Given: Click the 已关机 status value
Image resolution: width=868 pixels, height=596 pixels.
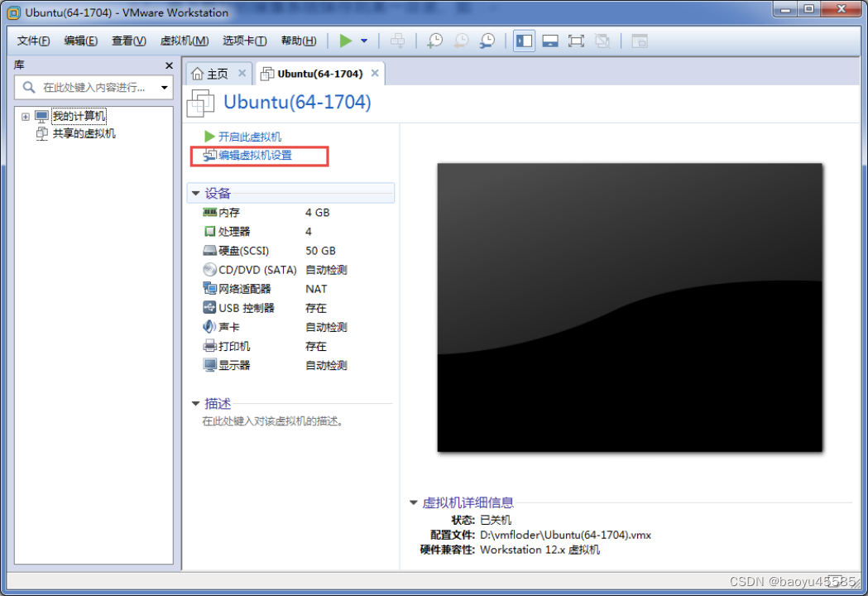Looking at the screenshot, I should tap(496, 520).
